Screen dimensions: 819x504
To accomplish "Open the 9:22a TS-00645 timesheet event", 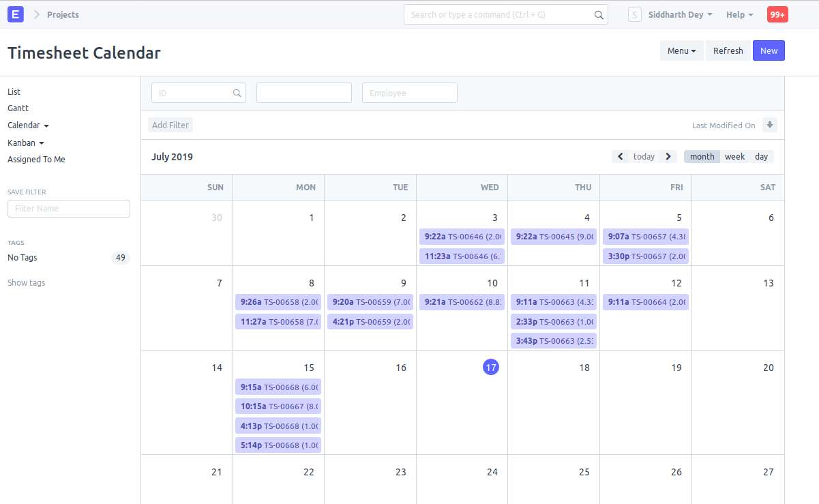I will 554,237.
